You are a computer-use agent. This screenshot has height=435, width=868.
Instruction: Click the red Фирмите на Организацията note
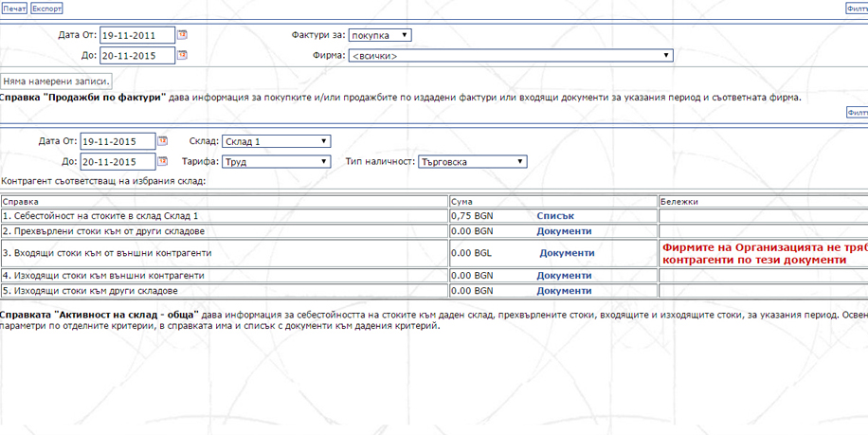click(x=765, y=254)
